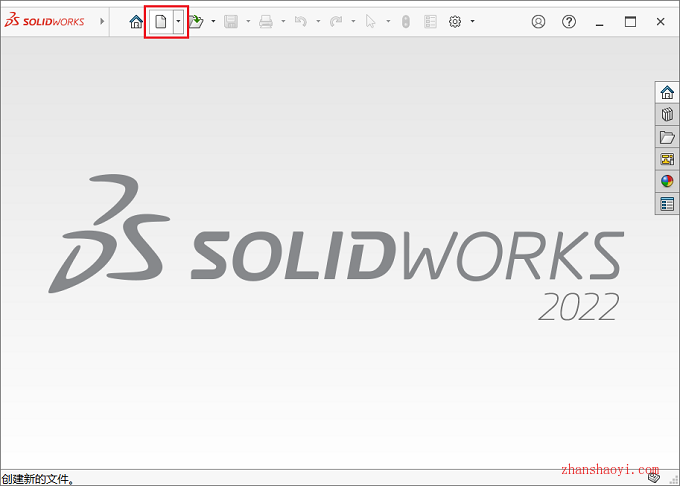Click the Select cursor tool

click(x=370, y=21)
